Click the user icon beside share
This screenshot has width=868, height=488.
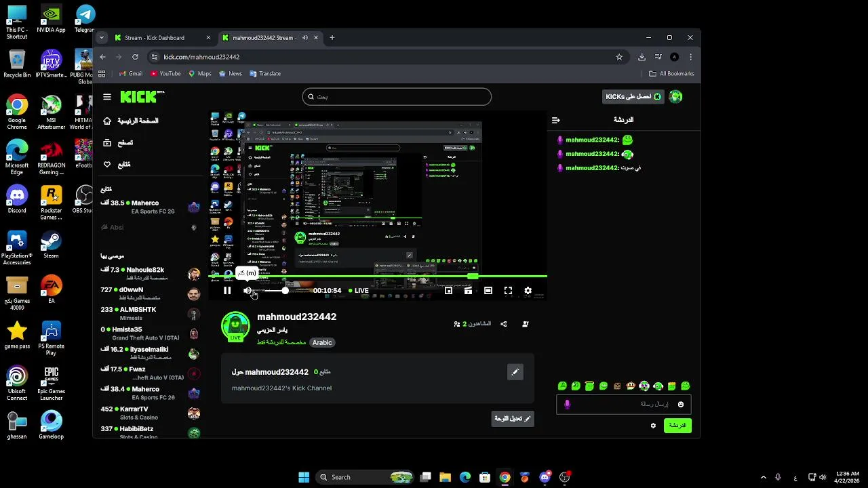(526, 324)
